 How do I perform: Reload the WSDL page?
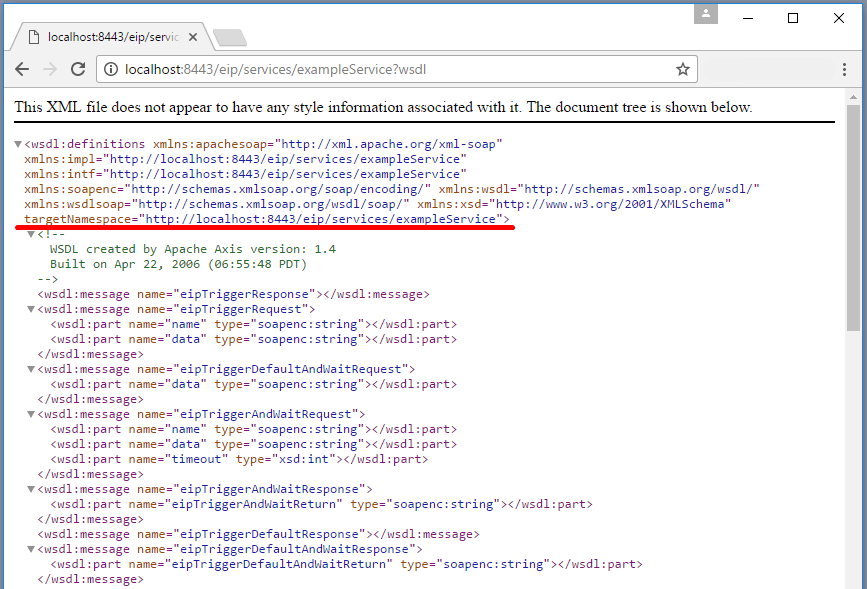pyautogui.click(x=78, y=69)
